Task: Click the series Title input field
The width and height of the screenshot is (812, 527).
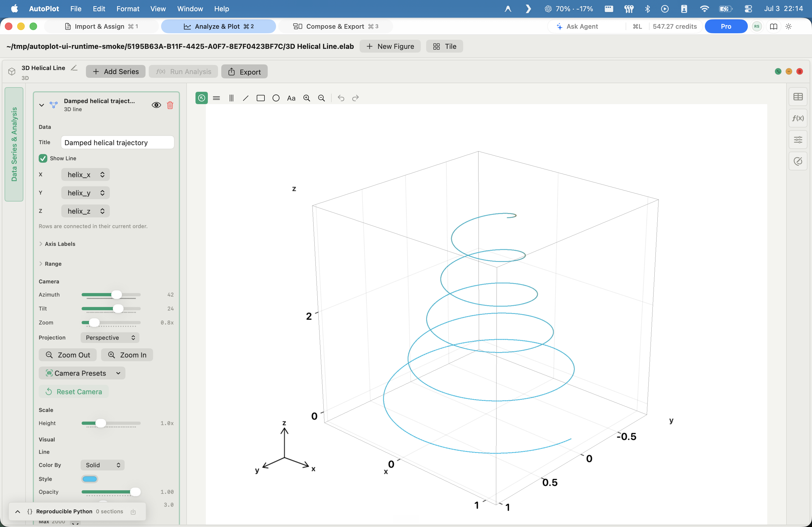Action: click(117, 142)
